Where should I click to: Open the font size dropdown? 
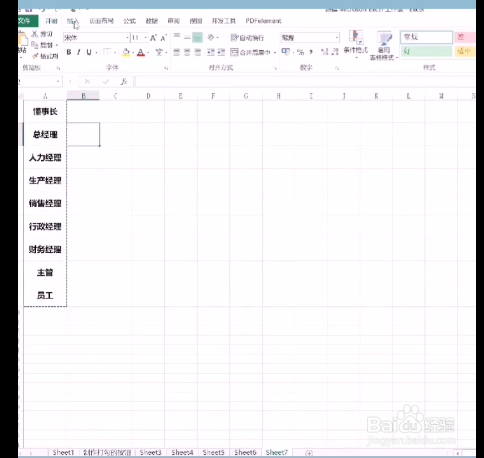coord(146,38)
